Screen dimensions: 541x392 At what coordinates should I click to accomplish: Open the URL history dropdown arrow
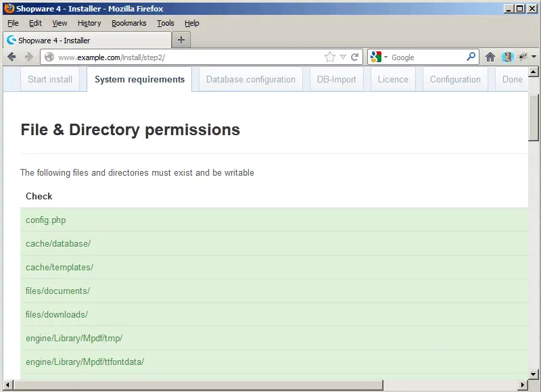click(x=343, y=57)
